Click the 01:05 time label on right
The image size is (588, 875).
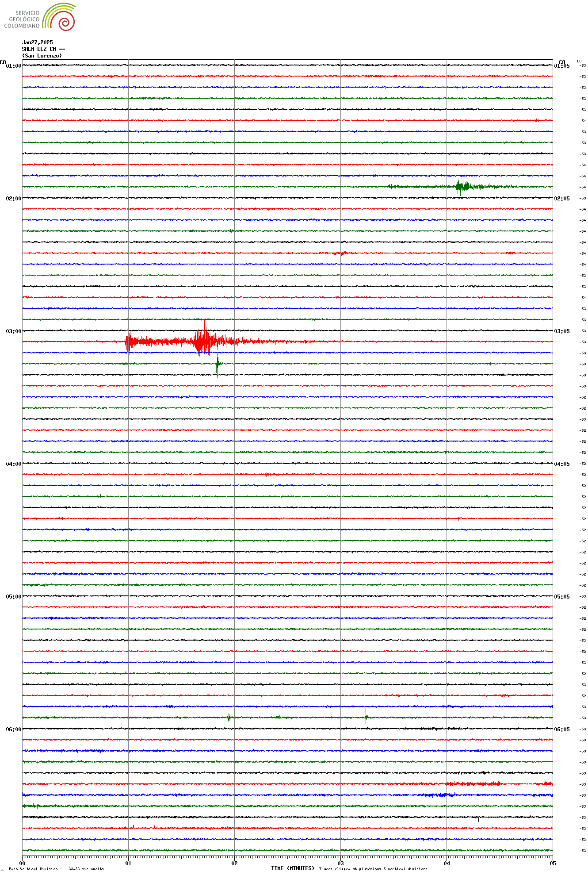(x=562, y=66)
